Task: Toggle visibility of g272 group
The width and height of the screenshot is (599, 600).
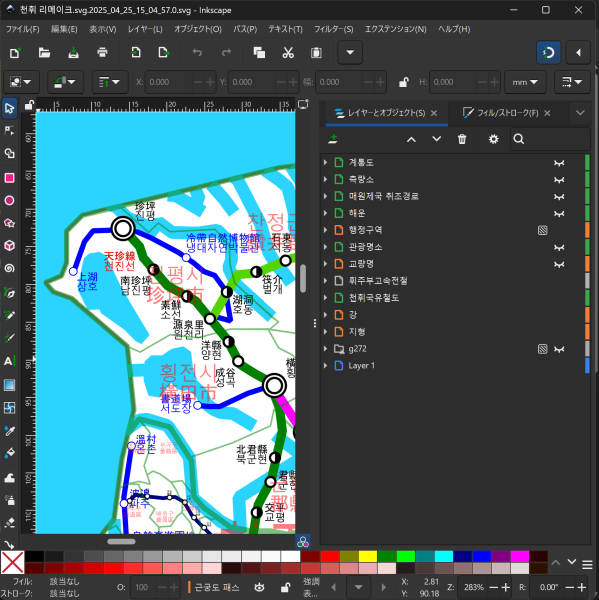Action: click(x=559, y=349)
